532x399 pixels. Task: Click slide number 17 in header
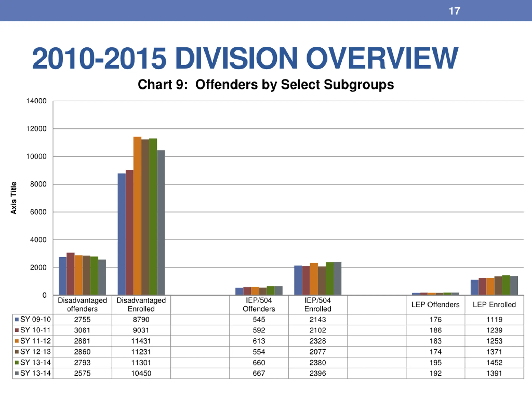(x=454, y=11)
